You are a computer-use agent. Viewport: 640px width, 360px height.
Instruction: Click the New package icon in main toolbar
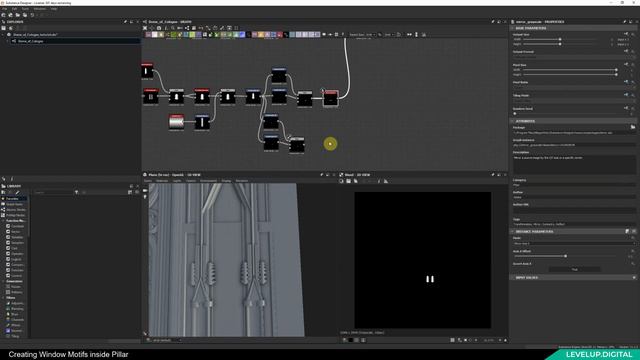pyautogui.click(x=4, y=15)
